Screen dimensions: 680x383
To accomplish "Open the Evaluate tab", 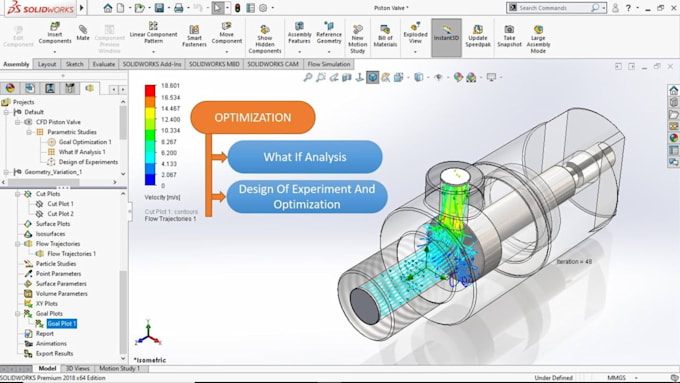I will [x=104, y=64].
